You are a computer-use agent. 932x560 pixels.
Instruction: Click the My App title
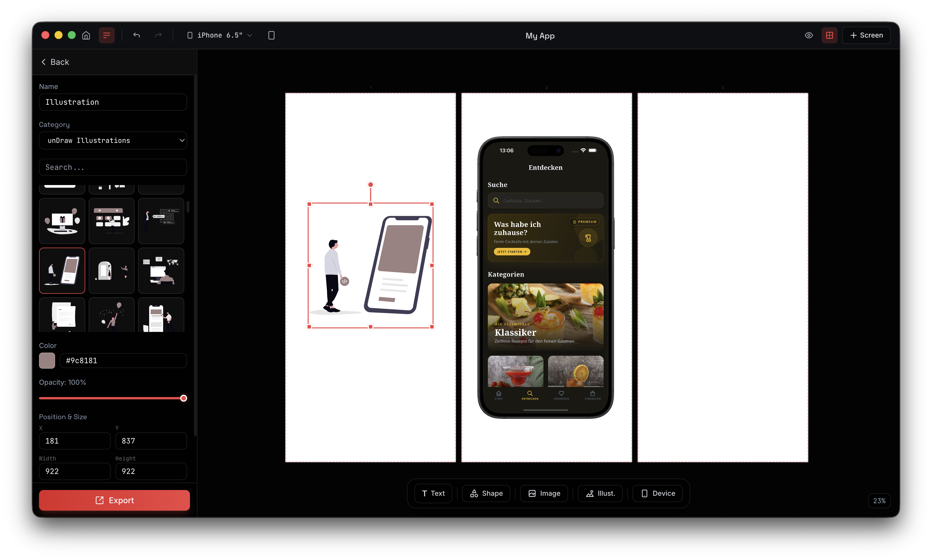[x=539, y=36]
